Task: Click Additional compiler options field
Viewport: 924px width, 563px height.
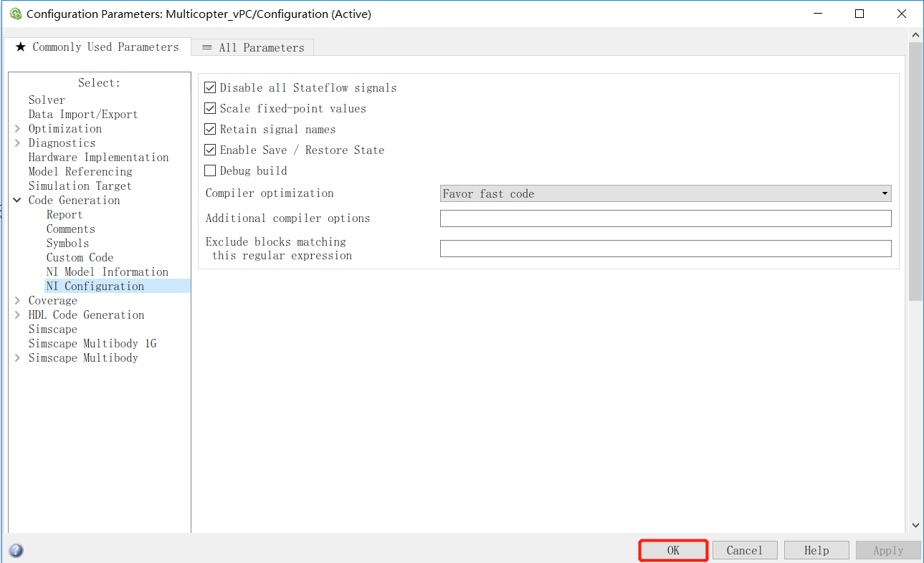Action: pos(665,218)
